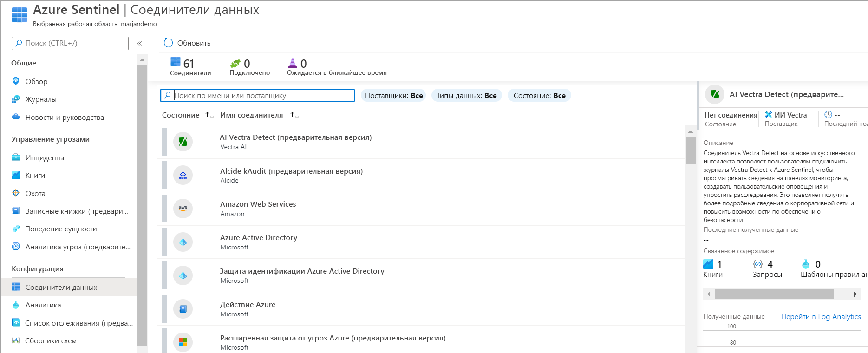Viewport: 868px width, 353px height.
Task: Click the Поведение сущности icon
Action: click(16, 229)
